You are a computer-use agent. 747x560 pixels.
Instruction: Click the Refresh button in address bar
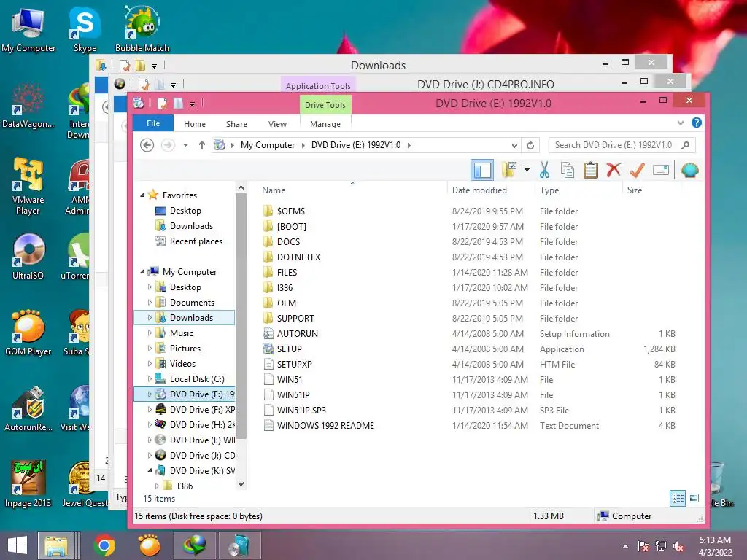530,145
